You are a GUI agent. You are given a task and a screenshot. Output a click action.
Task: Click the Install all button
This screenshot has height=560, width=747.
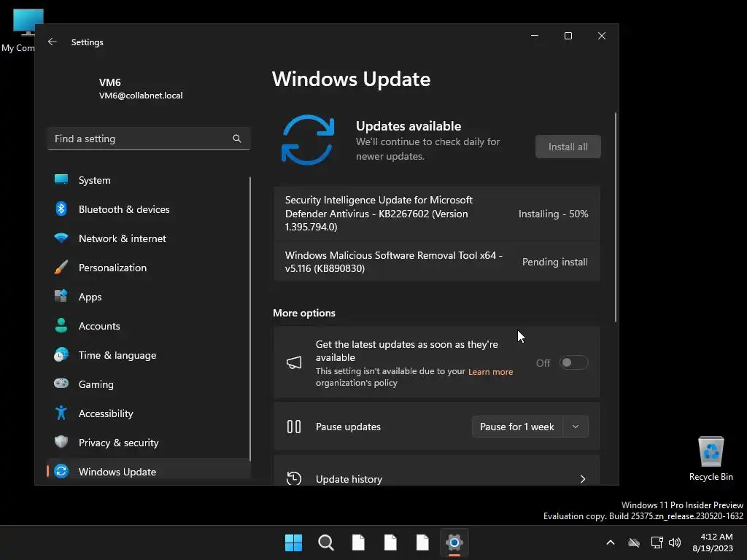(x=568, y=147)
